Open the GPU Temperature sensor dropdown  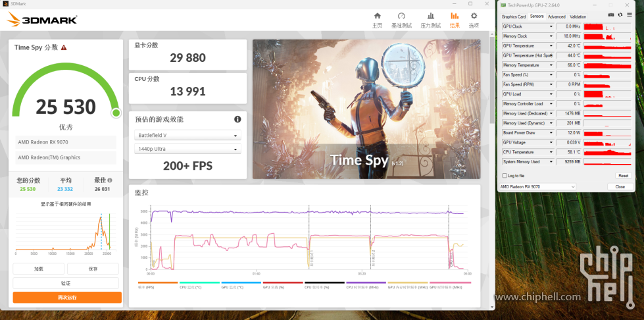click(x=551, y=45)
